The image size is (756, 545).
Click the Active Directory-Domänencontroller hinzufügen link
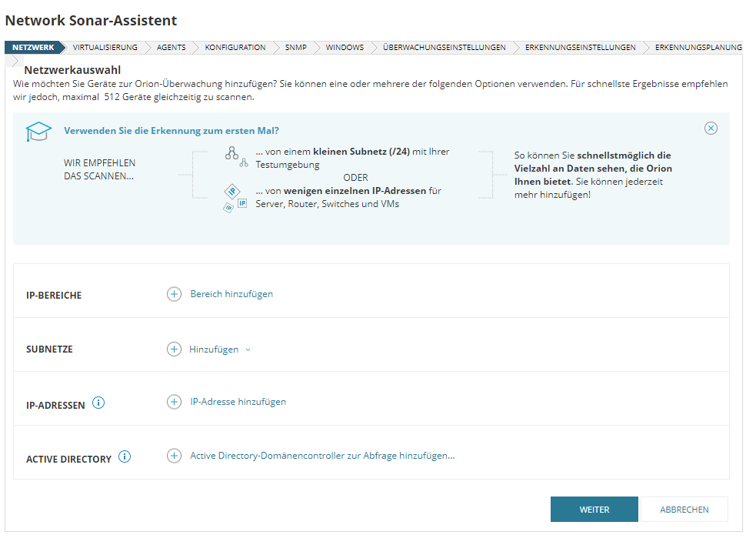[322, 456]
